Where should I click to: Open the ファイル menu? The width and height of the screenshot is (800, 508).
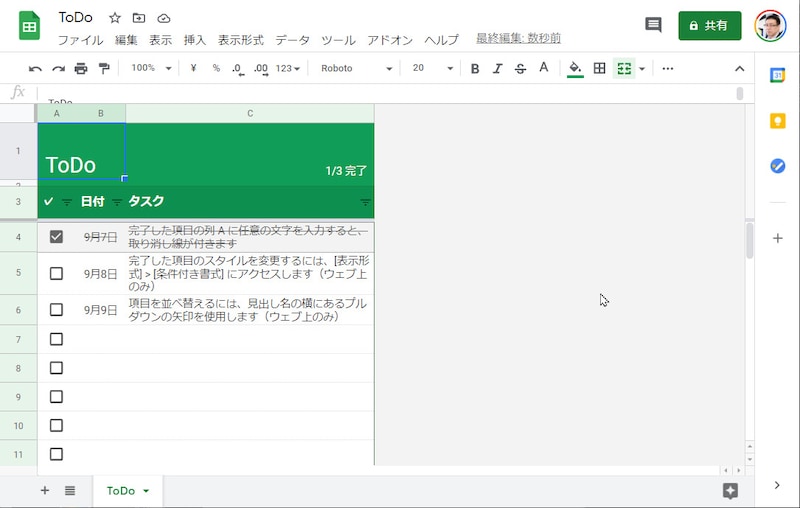point(80,40)
